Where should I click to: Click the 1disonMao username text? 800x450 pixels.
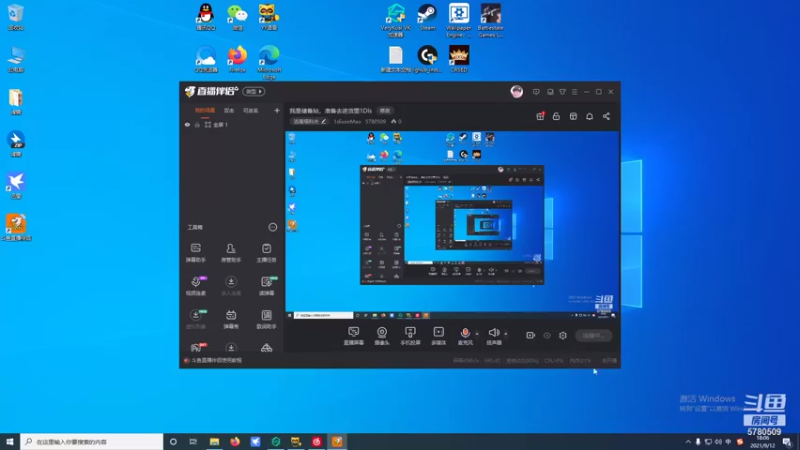[347, 121]
